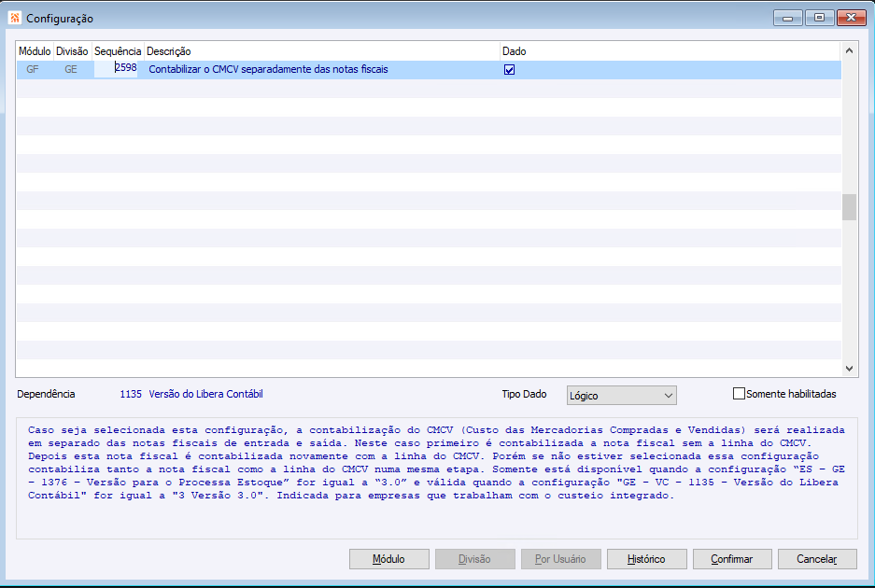
Task: Click the Divisão column header
Action: pos(72,51)
